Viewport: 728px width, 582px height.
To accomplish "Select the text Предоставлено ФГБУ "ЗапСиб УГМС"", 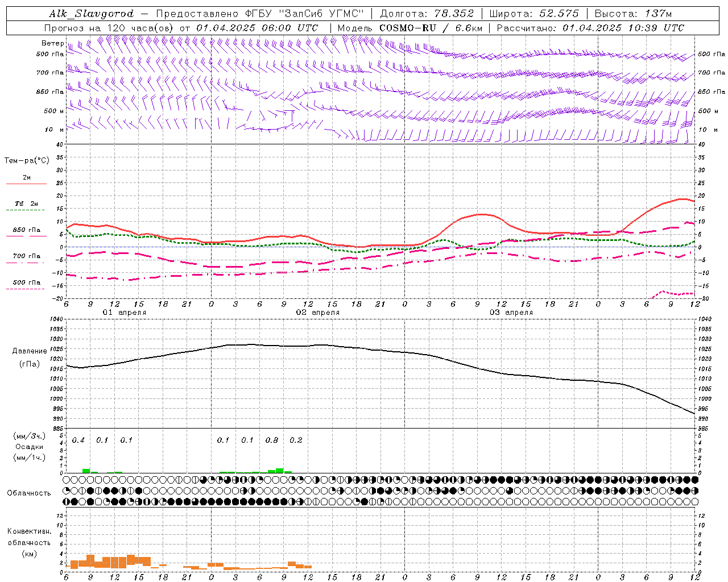I will coord(260,14).
